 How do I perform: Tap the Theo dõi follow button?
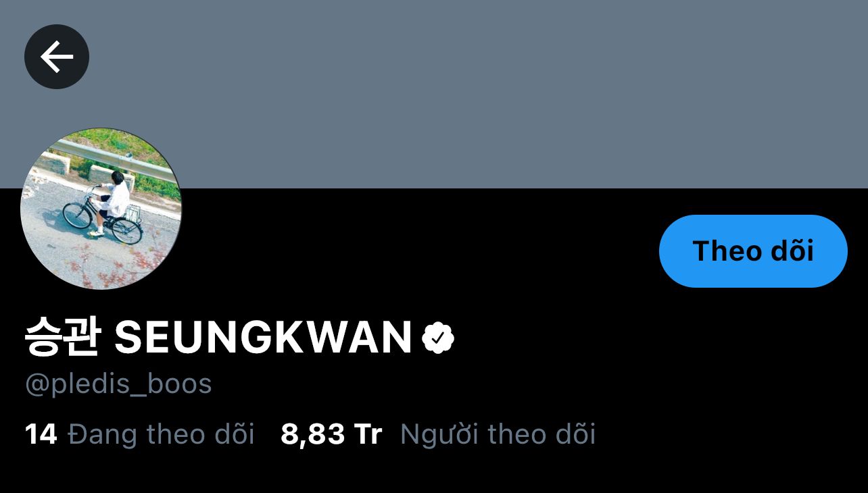click(753, 251)
